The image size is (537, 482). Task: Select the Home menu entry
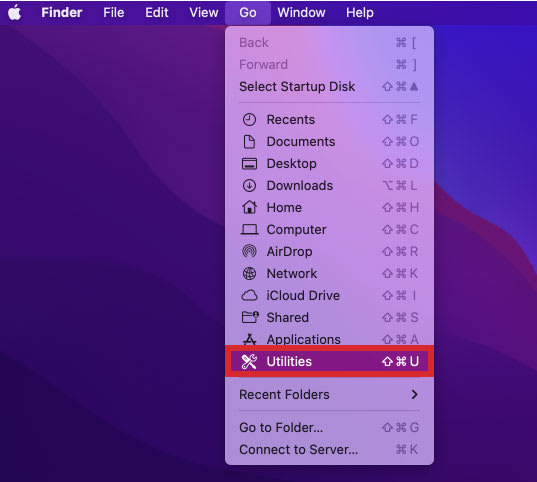pos(329,208)
